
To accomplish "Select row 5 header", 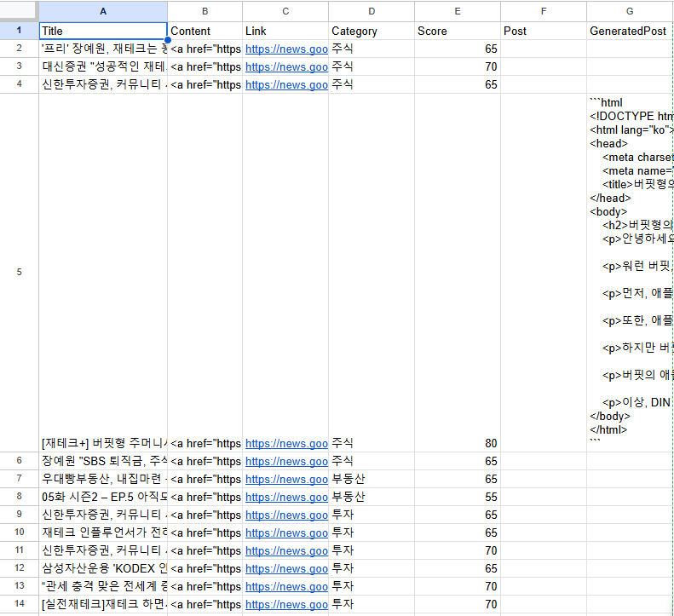I will [19, 272].
